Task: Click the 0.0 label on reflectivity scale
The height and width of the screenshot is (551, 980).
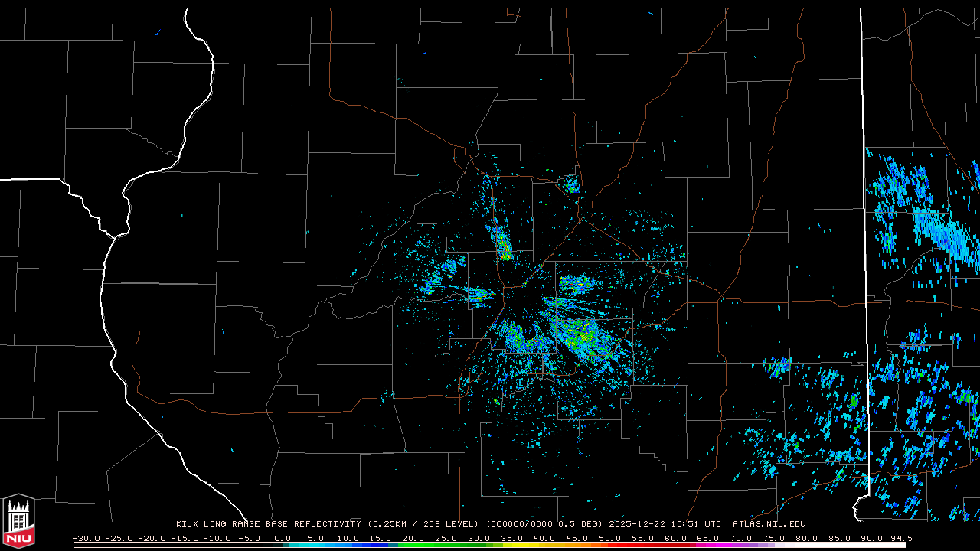Action: click(x=283, y=538)
